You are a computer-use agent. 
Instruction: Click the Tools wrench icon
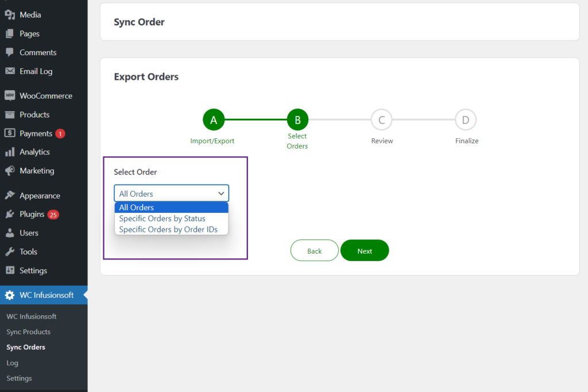tap(10, 251)
